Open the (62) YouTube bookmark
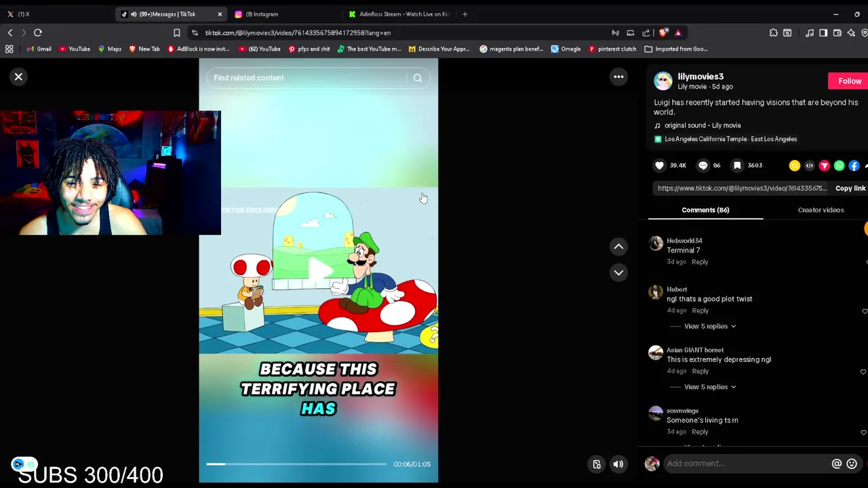Viewport: 868px width, 488px height. (x=259, y=49)
